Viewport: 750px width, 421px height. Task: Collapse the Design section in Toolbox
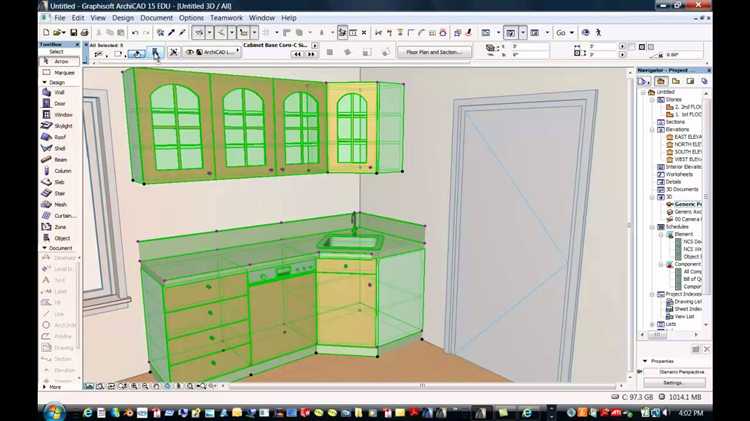[44, 83]
